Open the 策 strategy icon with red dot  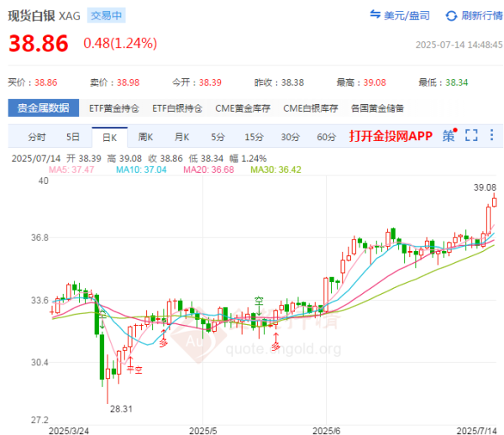coord(449,135)
